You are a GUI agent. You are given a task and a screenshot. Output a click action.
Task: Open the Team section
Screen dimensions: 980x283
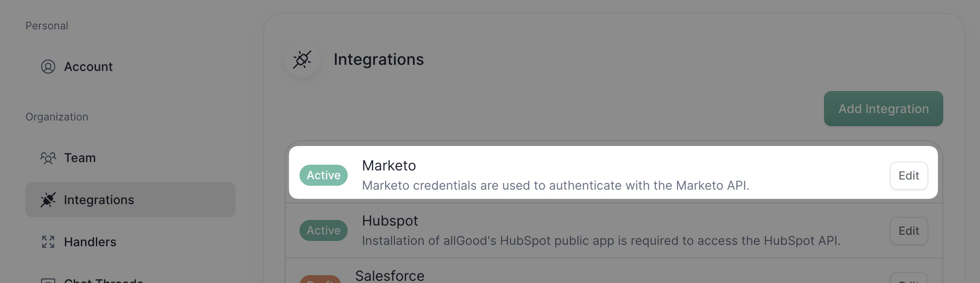tap(130, 158)
